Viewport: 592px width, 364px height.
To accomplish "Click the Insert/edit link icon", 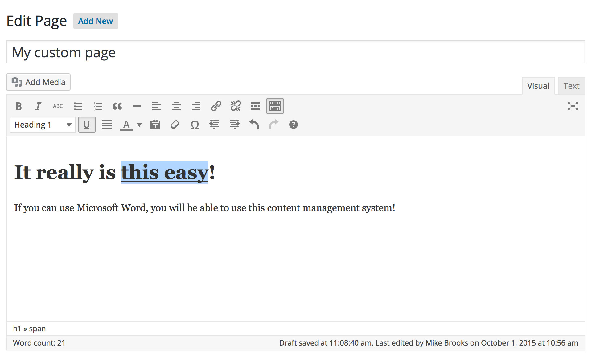I will click(x=216, y=106).
